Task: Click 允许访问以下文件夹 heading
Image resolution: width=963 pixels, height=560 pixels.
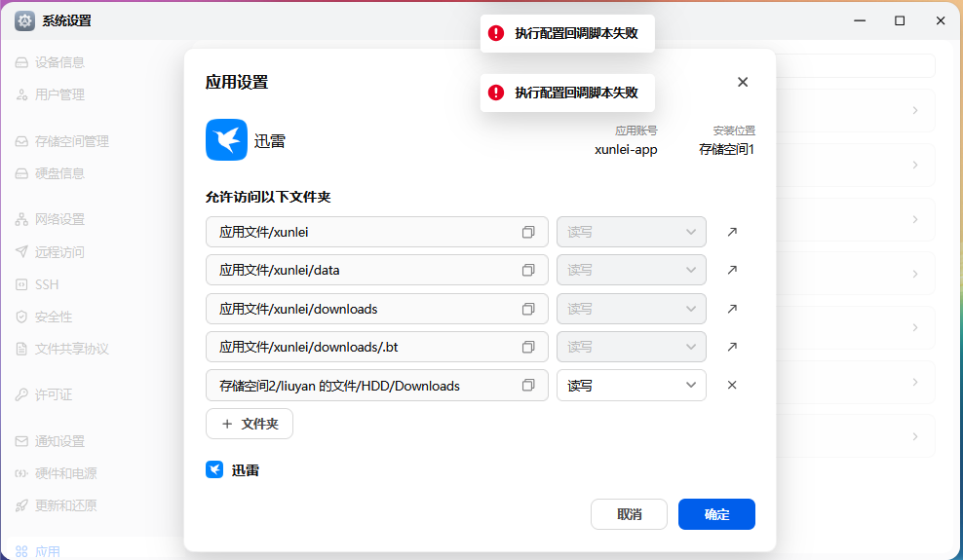Action: (268, 197)
